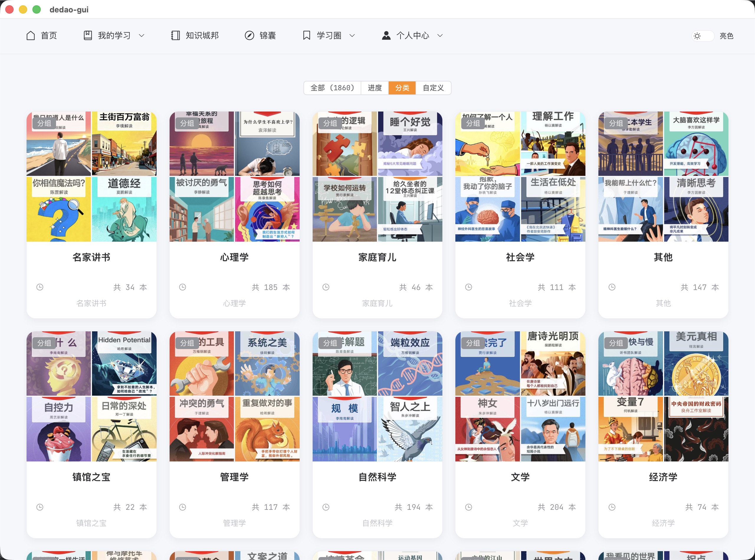Click the 唐诗光明顶 book cover
The image size is (755, 560).
553,363
